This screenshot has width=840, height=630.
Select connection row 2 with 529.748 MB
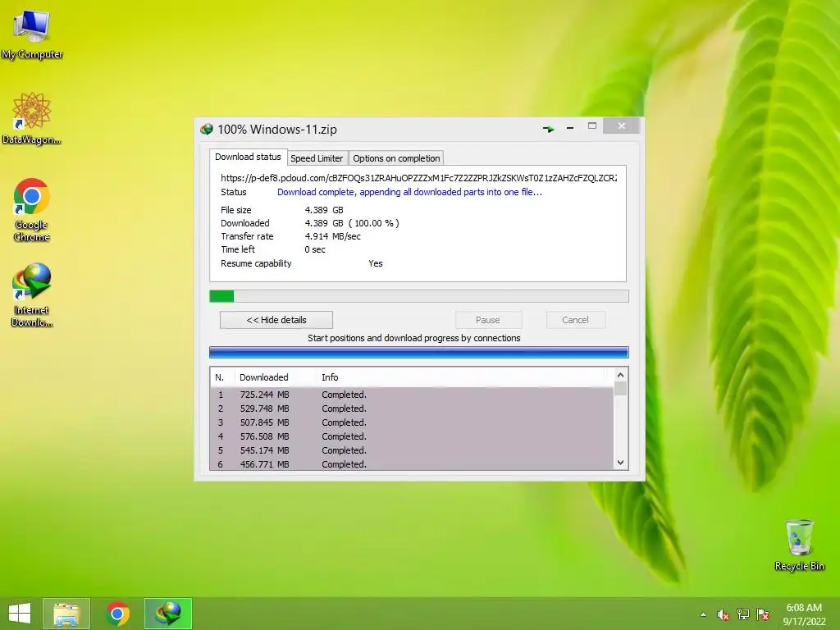pos(412,409)
